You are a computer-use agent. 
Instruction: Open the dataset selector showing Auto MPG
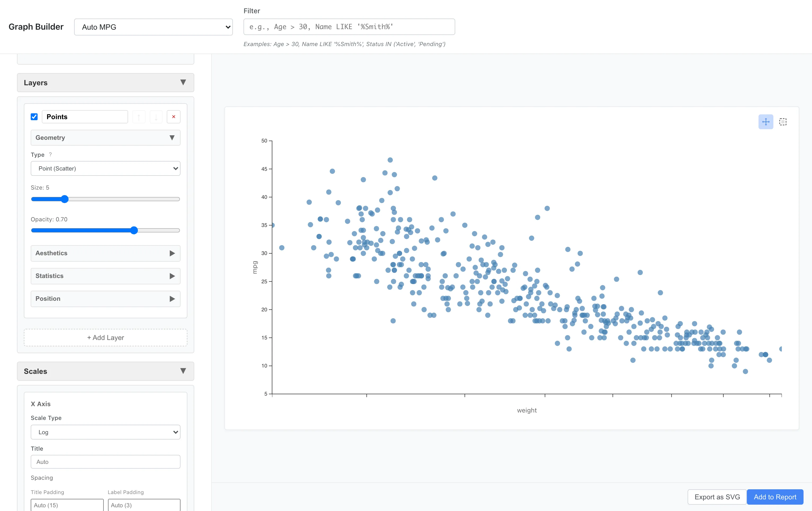pyautogui.click(x=154, y=27)
